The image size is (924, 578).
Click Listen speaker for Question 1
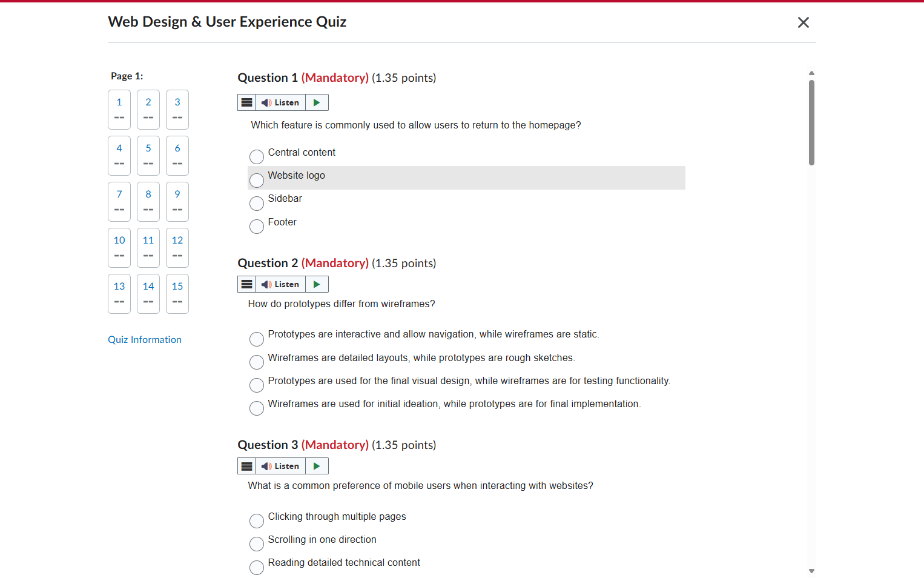coord(280,102)
